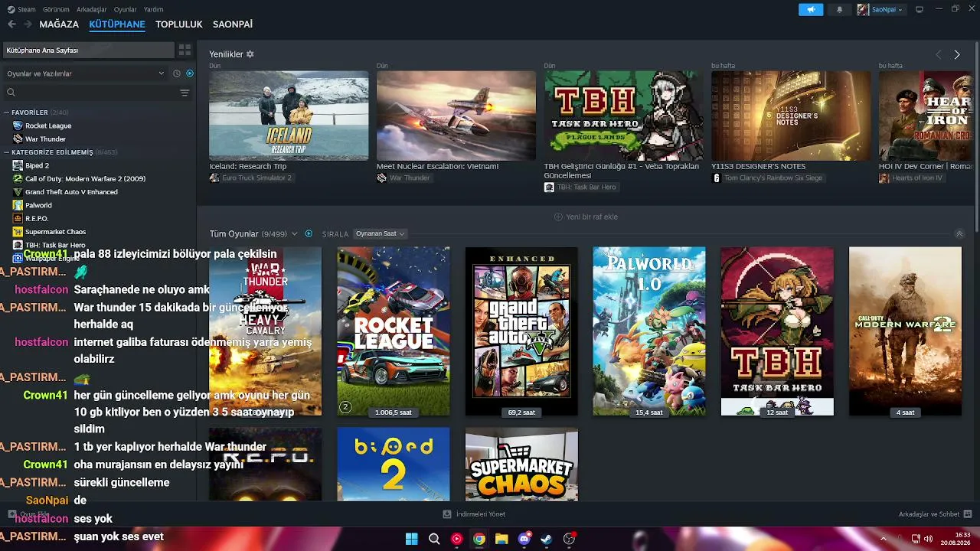Switch to the KÜTÜPHANE tab
The width and height of the screenshot is (980, 551).
point(117,24)
